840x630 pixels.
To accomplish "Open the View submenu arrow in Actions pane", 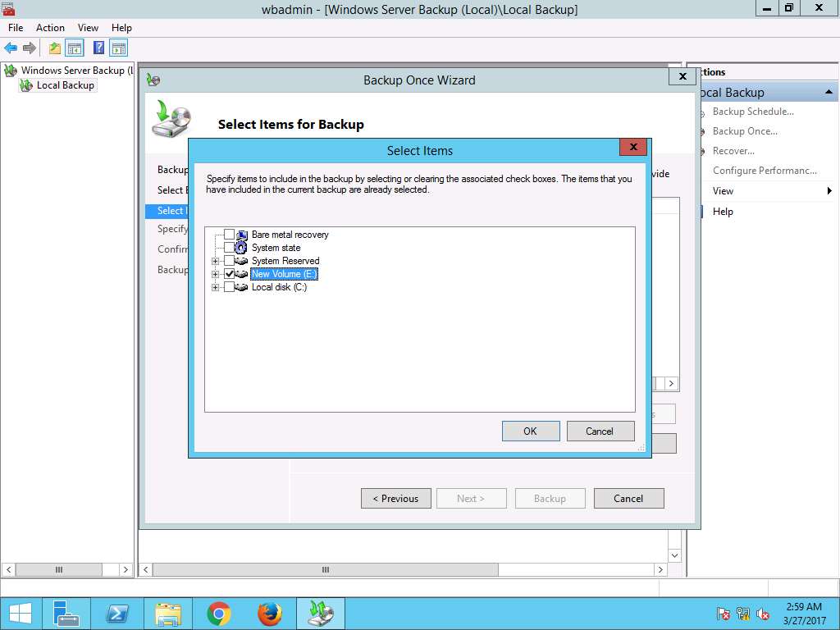I will [829, 190].
